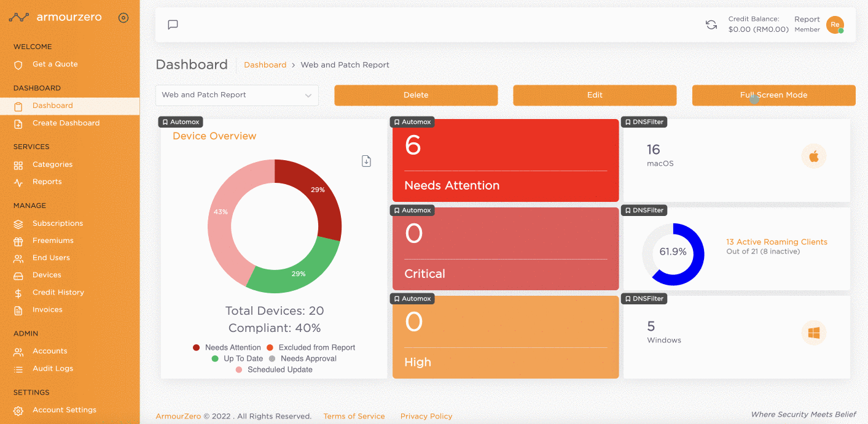Screen dimensions: 868x424
Task: Click the Subscriptions layers icon
Action: (x=18, y=224)
